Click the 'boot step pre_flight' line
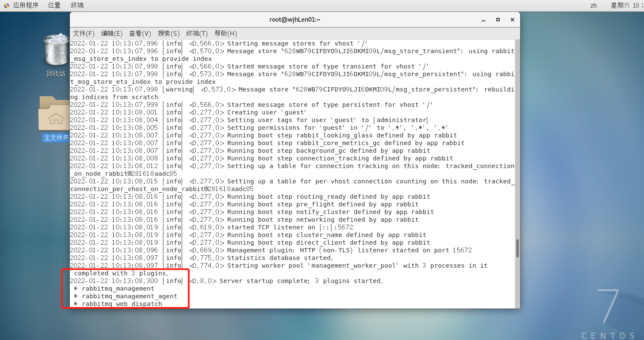The height and width of the screenshot is (340, 644). [x=244, y=204]
